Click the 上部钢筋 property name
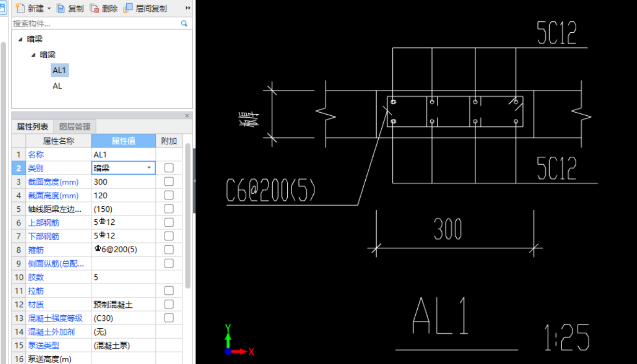The height and width of the screenshot is (364, 637). (x=44, y=222)
